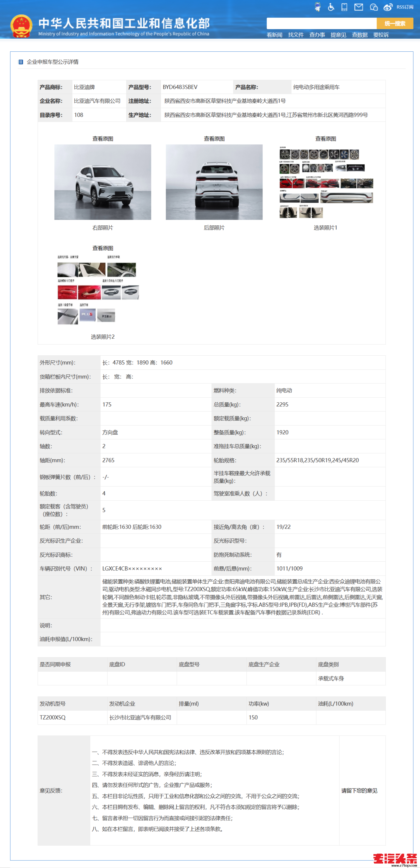Image resolution: width=420 pixels, height=868 pixels.
Task: Open the email envelope icon
Action: 358,7
